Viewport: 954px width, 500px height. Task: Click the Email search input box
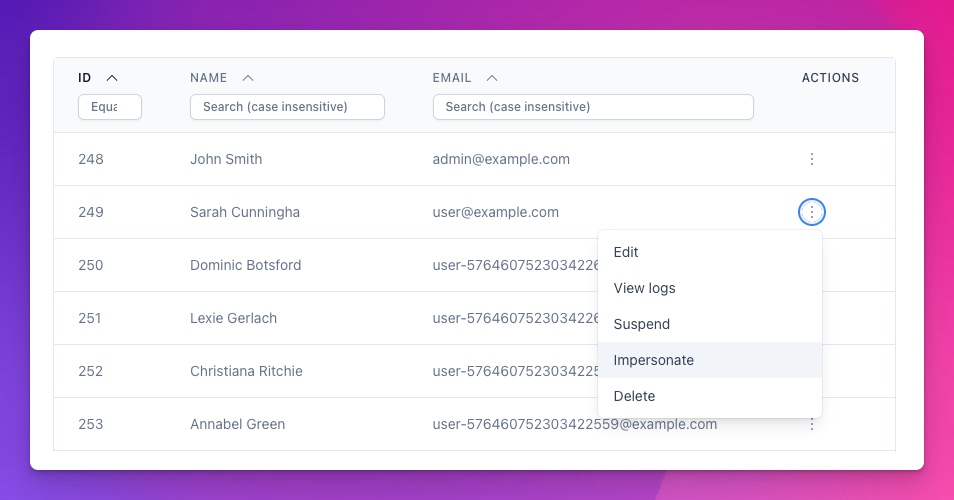coord(593,107)
